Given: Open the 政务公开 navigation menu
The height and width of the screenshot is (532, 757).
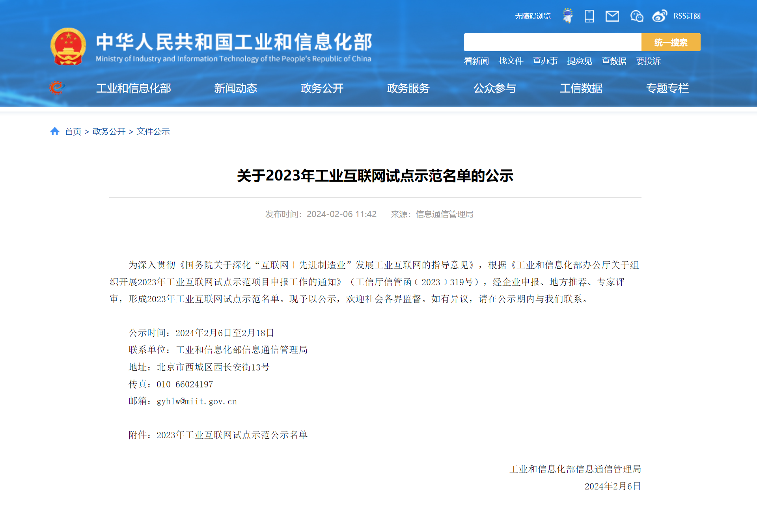Looking at the screenshot, I should 322,88.
